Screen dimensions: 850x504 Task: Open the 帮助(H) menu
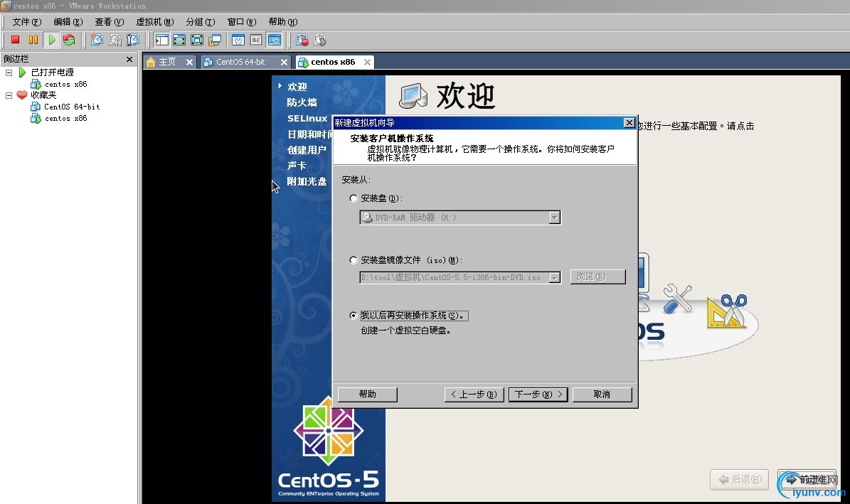click(x=282, y=21)
